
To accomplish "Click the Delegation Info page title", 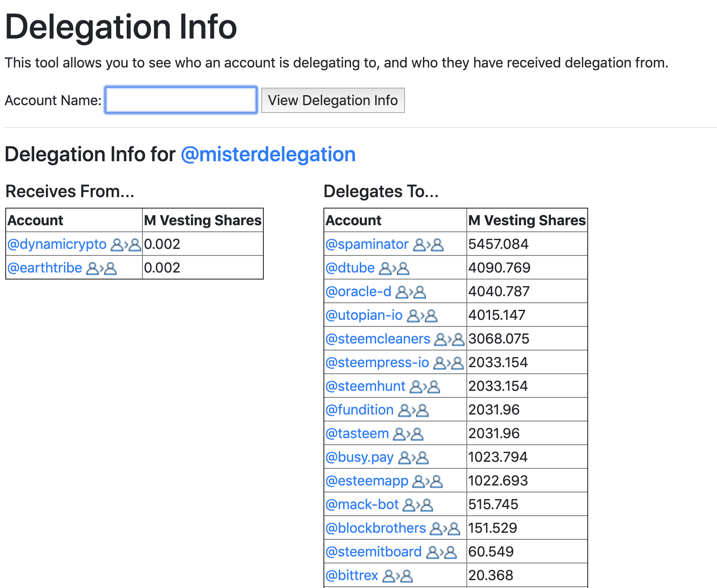I will point(121,27).
